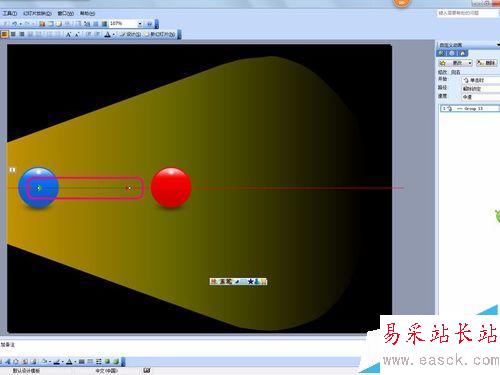Click the spelling check status bar icon
The height and width of the screenshot is (375, 500).
click(147, 370)
